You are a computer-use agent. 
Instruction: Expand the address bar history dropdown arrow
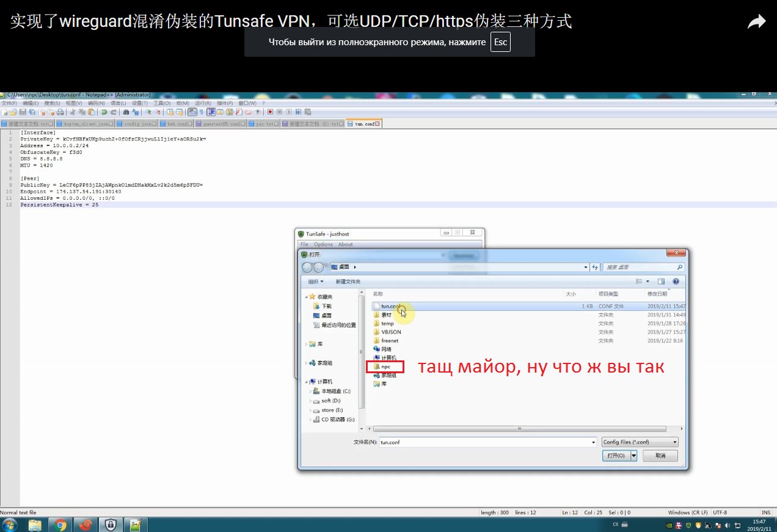point(585,267)
